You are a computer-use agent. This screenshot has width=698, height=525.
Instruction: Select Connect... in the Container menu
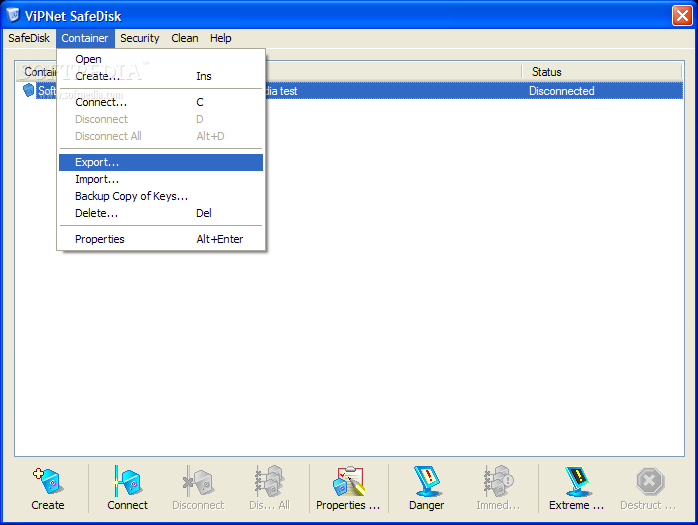tap(161, 102)
